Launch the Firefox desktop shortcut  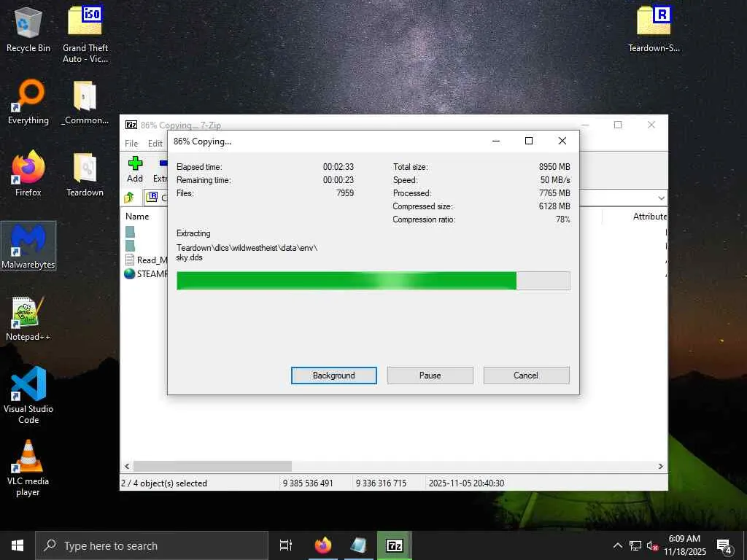28,174
